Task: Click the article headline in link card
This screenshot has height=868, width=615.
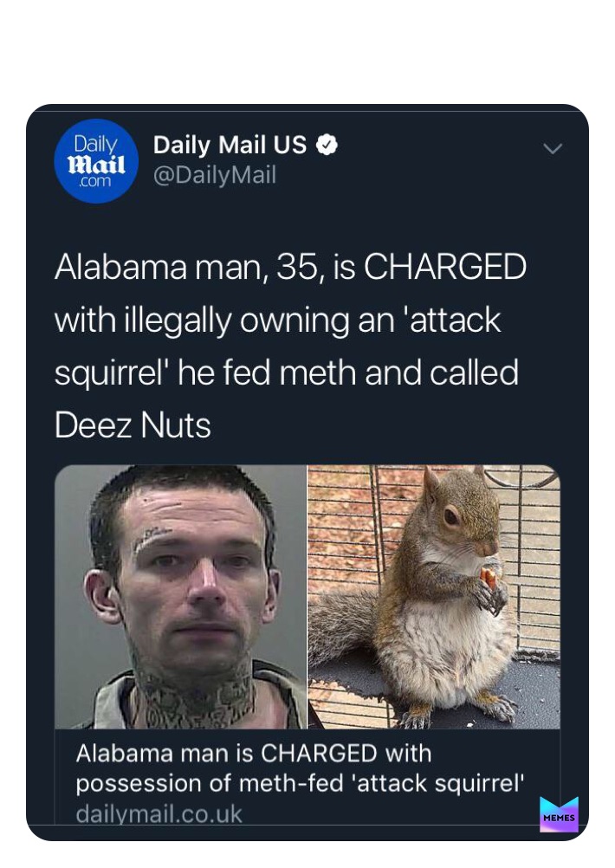Action: pyautogui.click(x=300, y=768)
